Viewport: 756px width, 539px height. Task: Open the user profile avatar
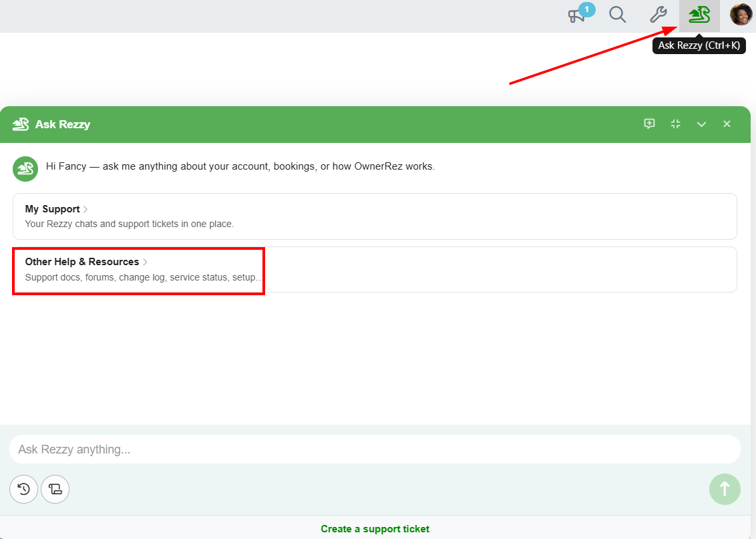[x=741, y=15]
